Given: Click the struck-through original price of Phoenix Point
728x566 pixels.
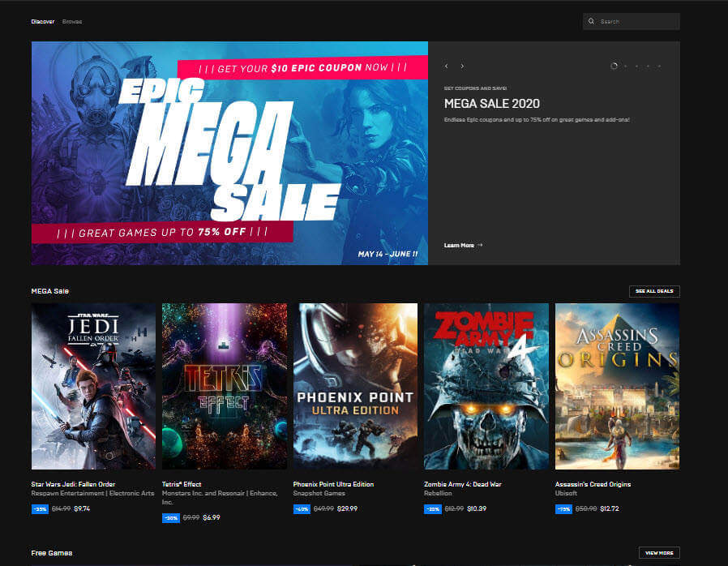Looking at the screenshot, I should click(x=323, y=509).
